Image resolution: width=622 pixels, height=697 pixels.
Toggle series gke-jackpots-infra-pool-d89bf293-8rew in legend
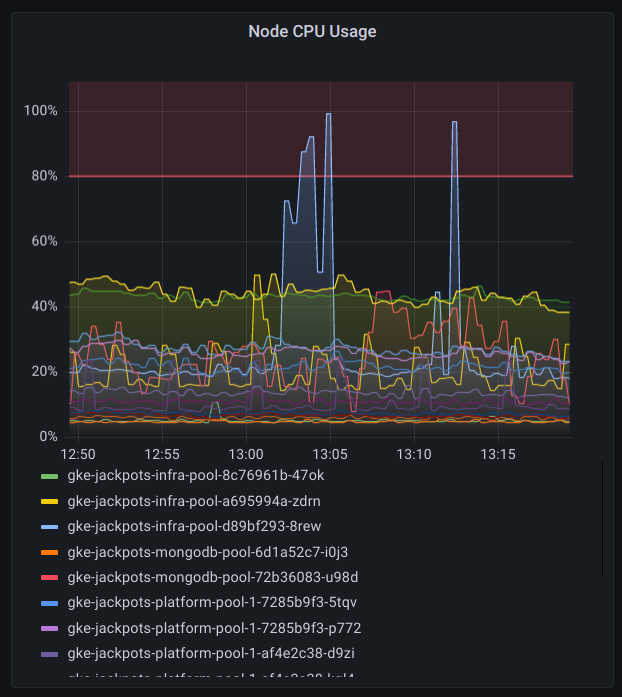pos(194,527)
